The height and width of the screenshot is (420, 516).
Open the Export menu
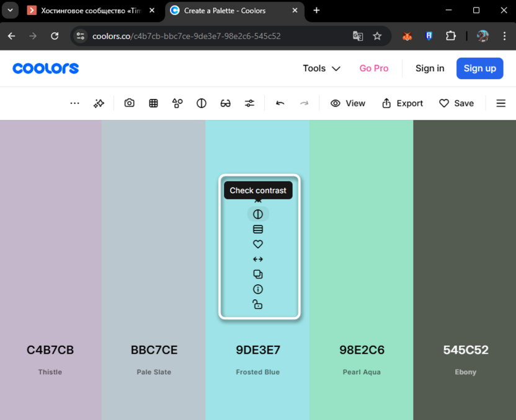pyautogui.click(x=402, y=103)
